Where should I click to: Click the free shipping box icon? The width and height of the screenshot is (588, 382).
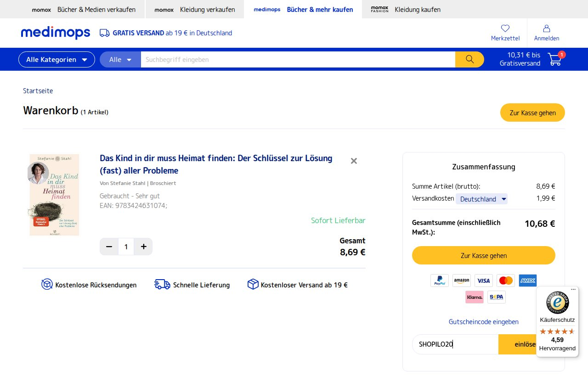253,285
